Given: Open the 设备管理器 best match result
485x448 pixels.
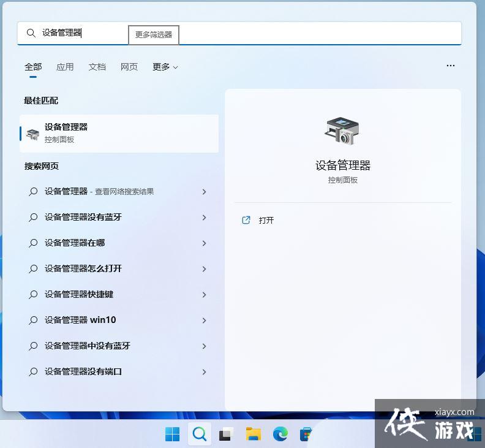Looking at the screenshot, I should (119, 134).
